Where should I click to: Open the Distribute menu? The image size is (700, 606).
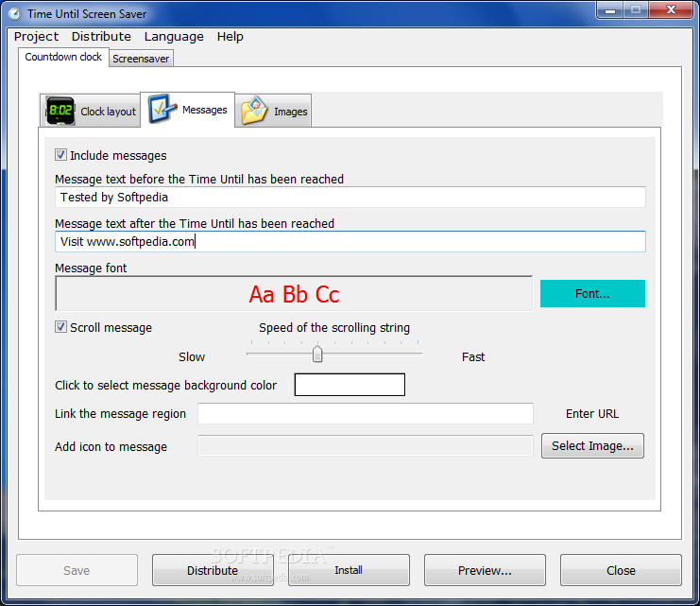(101, 37)
